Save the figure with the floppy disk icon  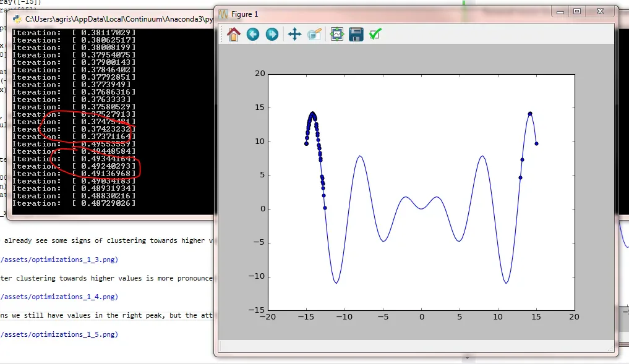click(356, 34)
